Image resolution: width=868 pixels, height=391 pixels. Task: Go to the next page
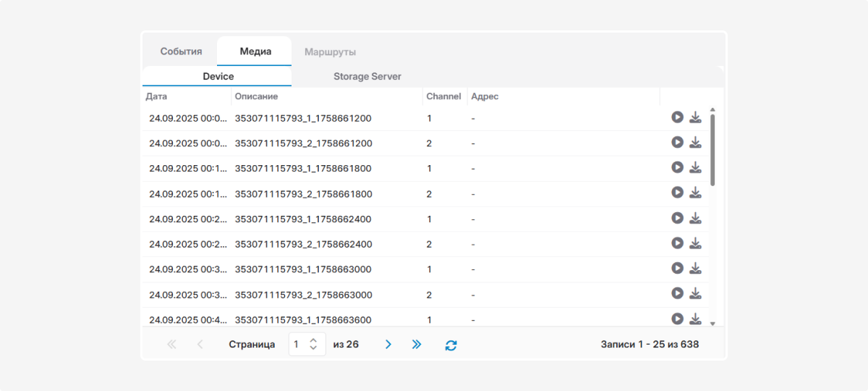pos(388,345)
